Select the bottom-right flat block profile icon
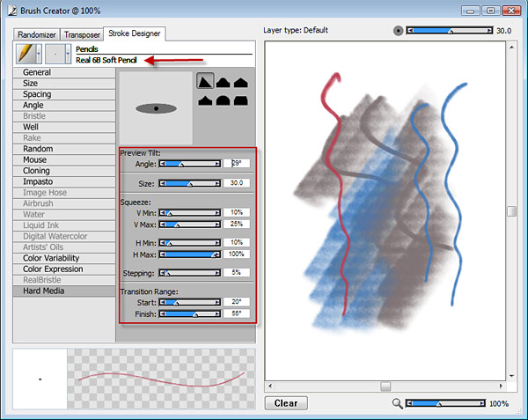This screenshot has width=528, height=420. coord(241,100)
